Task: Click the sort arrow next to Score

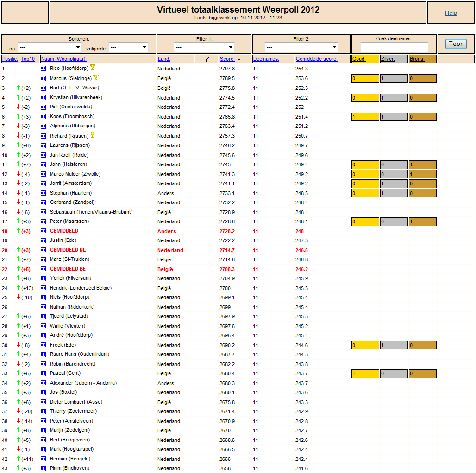Action: coord(239,59)
